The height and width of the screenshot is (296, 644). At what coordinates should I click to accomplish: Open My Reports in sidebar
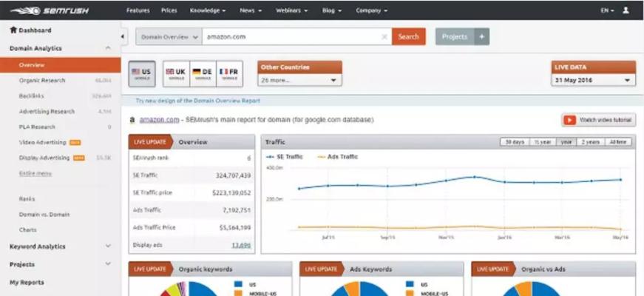click(x=27, y=283)
